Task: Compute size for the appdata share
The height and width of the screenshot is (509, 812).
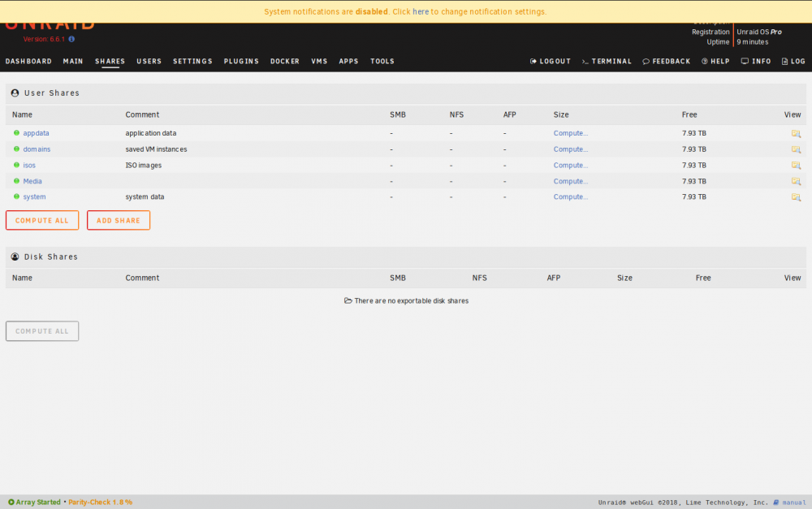Action: tap(571, 133)
